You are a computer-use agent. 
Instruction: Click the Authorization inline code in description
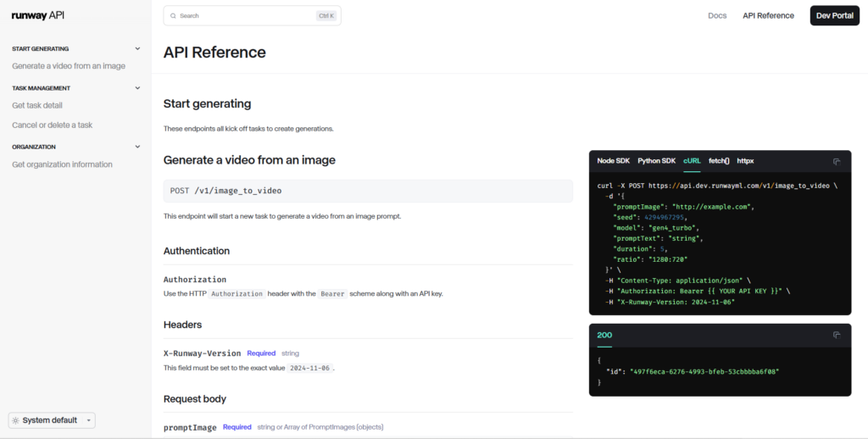(237, 294)
